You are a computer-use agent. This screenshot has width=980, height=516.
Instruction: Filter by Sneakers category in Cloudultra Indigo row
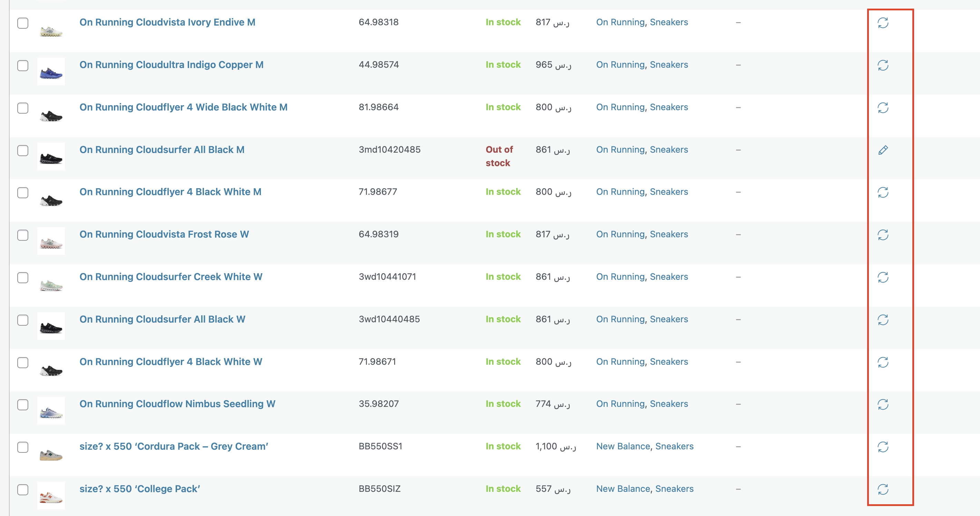pyautogui.click(x=669, y=65)
